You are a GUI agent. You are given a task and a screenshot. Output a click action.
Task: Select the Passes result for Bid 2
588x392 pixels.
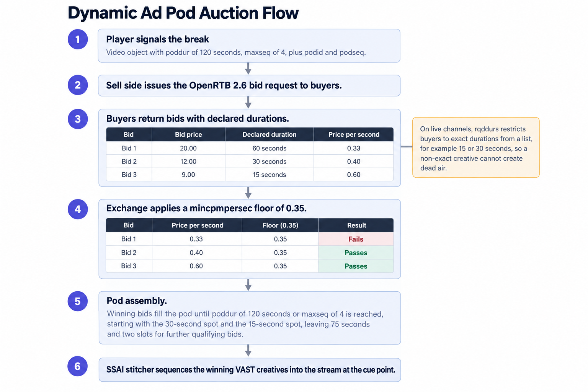(356, 253)
